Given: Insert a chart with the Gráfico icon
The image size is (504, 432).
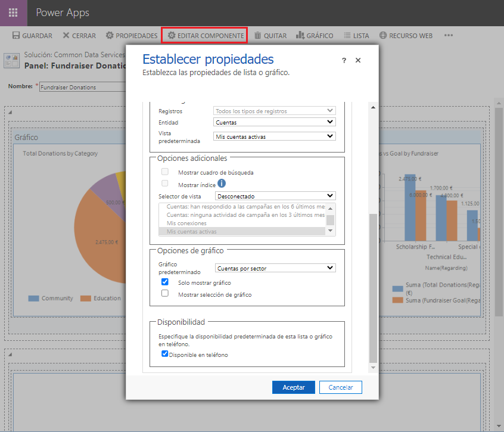Looking at the screenshot, I should point(300,35).
